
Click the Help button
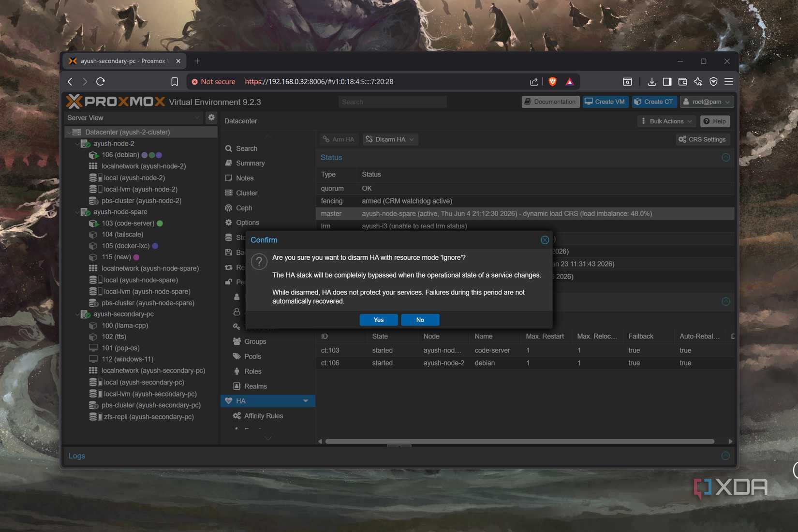[x=714, y=121]
